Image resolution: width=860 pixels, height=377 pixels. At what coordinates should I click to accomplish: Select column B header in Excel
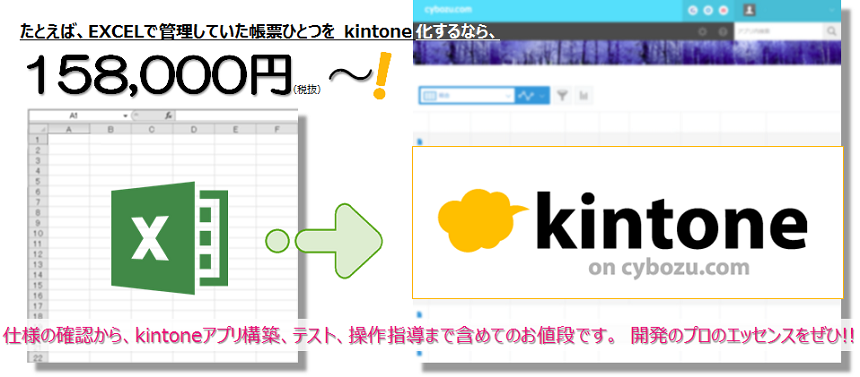[111, 130]
